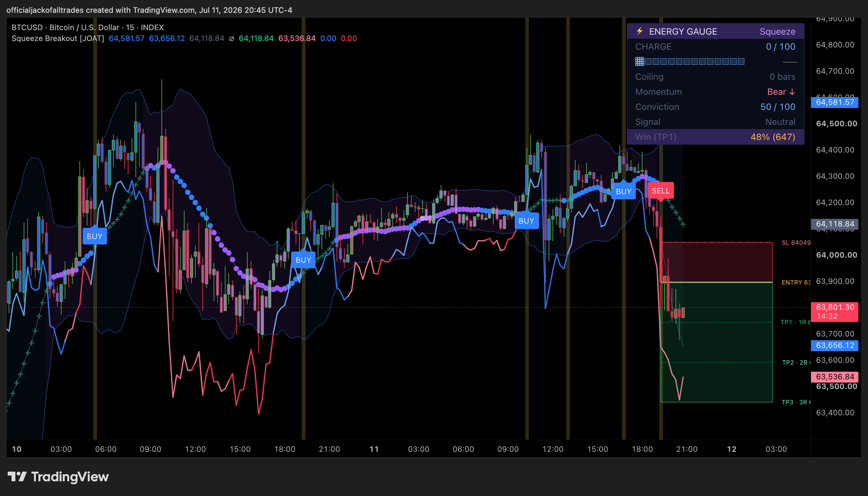The height and width of the screenshot is (496, 868).
Task: Click the Win (TP1) row label
Action: pyautogui.click(x=656, y=137)
